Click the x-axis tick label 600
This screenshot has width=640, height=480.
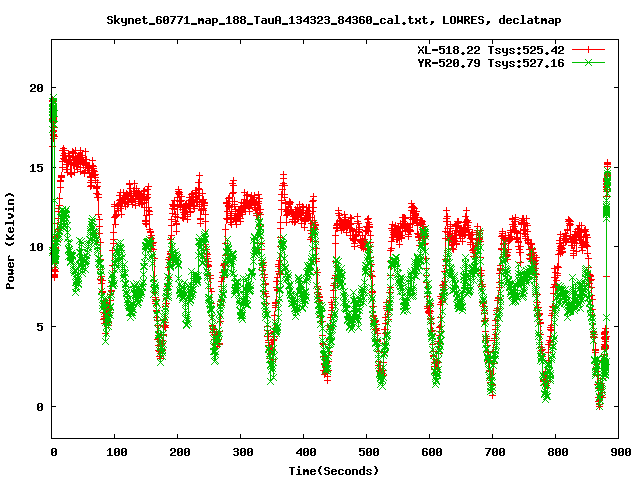click(x=432, y=452)
